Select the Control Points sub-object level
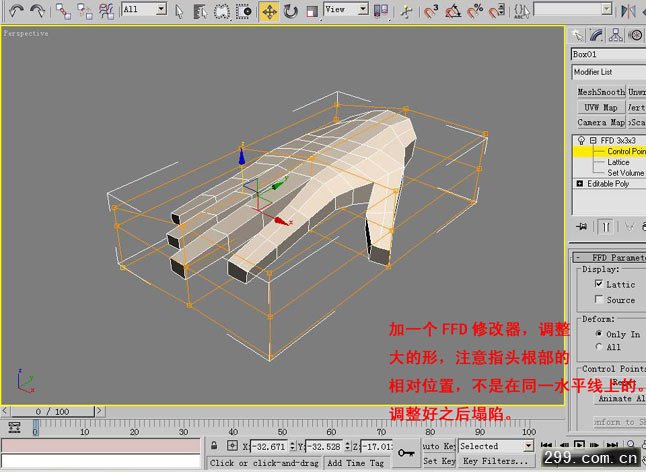 626,152
